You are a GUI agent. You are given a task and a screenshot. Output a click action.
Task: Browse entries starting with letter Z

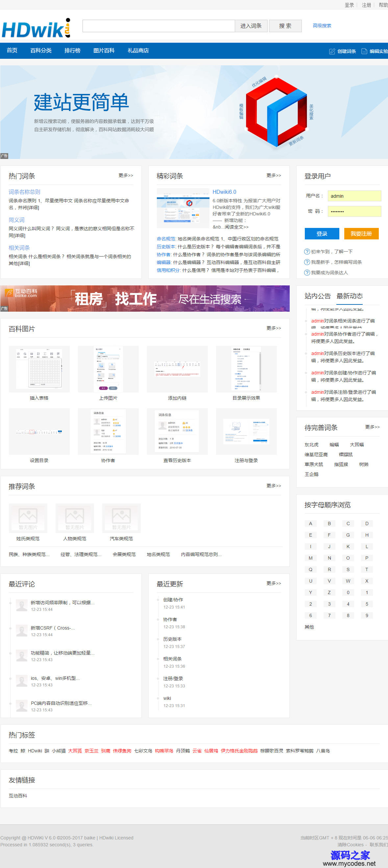coord(329,592)
